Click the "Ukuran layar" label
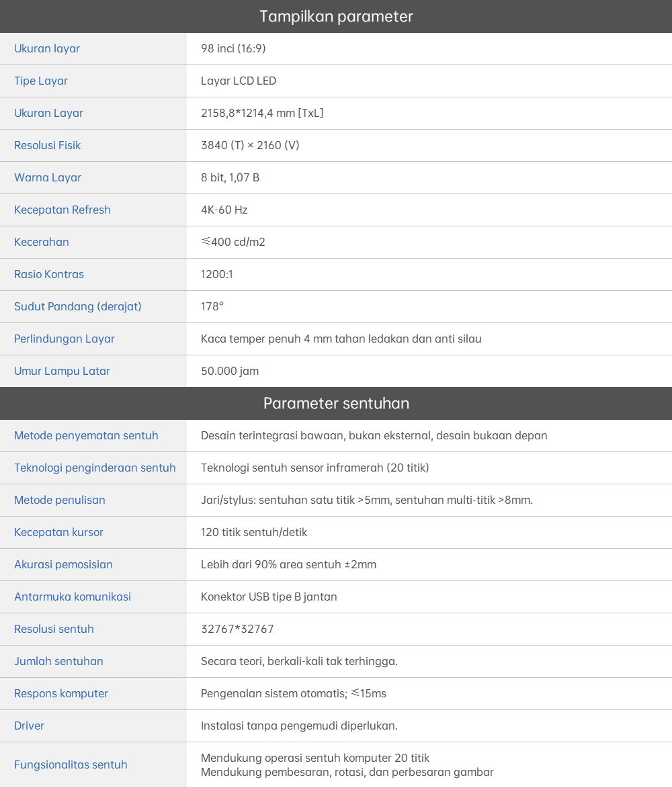This screenshot has height=788, width=672. (x=47, y=48)
